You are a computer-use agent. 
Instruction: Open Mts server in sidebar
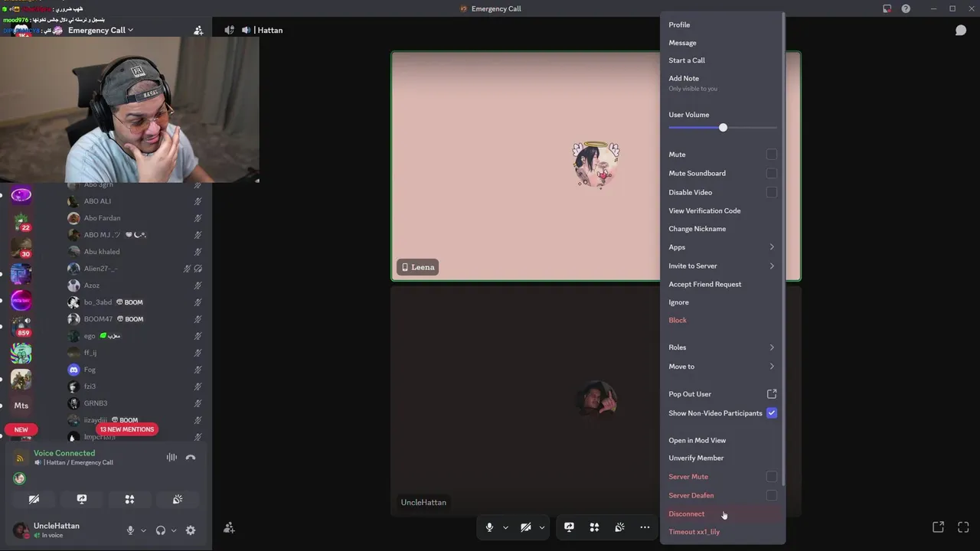pyautogui.click(x=21, y=405)
